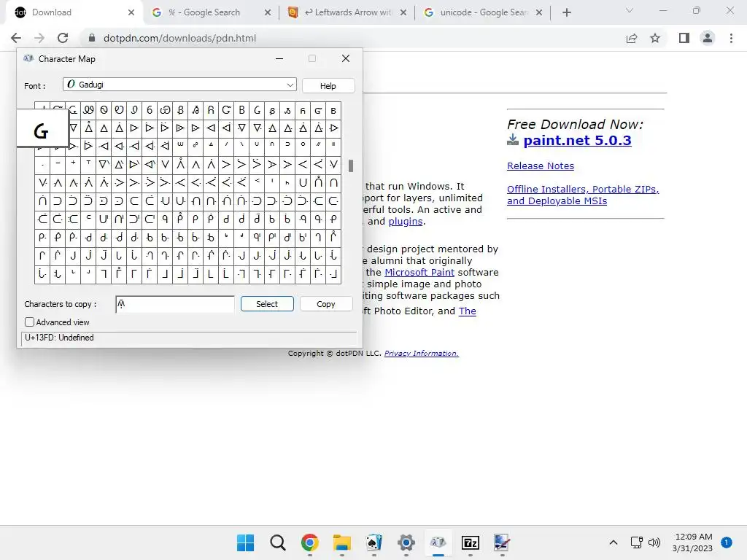Click the Copy button
This screenshot has width=747, height=560.
tap(326, 304)
